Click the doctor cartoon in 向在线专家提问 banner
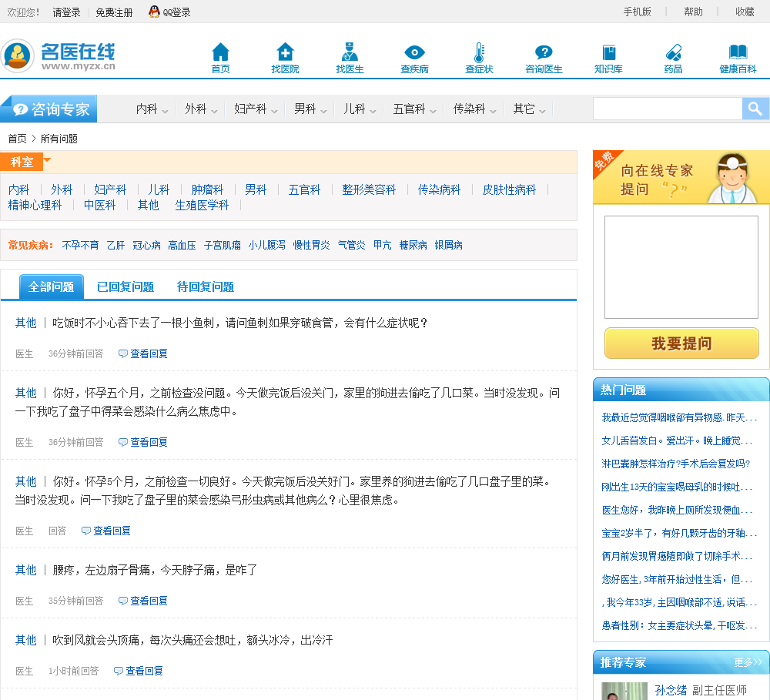Image resolution: width=770 pixels, height=700 pixels. 733,178
